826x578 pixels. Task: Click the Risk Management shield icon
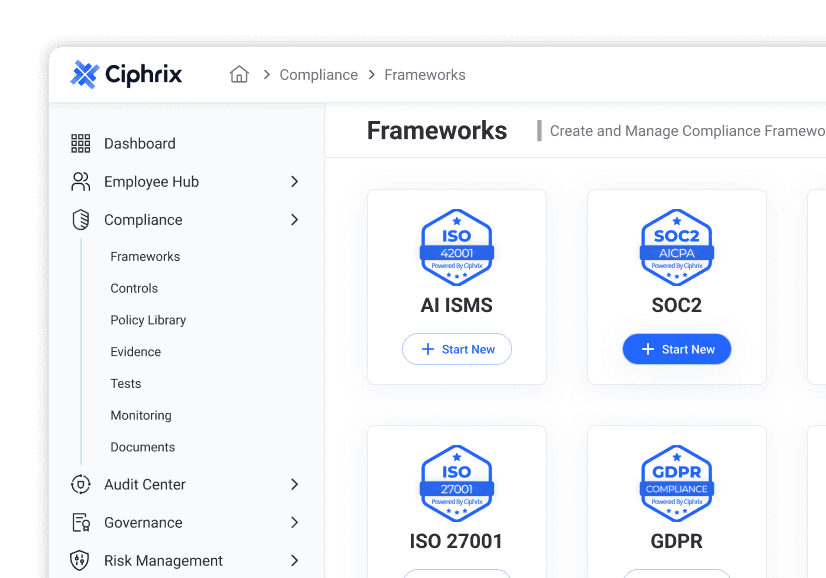80,561
